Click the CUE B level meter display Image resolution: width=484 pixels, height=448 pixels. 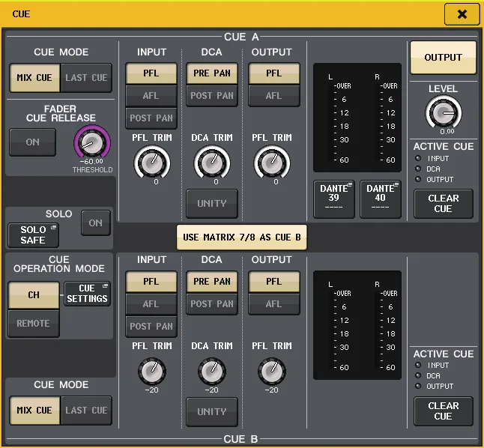tap(357, 325)
